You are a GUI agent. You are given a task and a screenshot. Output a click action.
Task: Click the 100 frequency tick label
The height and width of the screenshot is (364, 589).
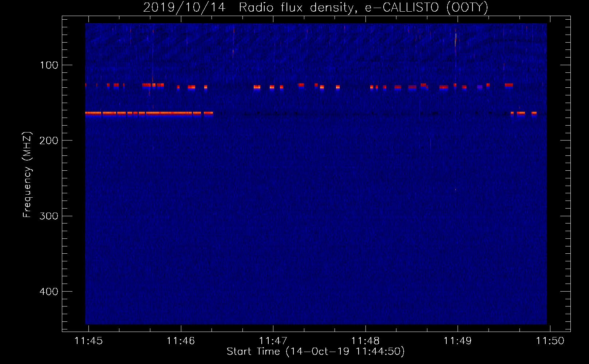[49, 65]
